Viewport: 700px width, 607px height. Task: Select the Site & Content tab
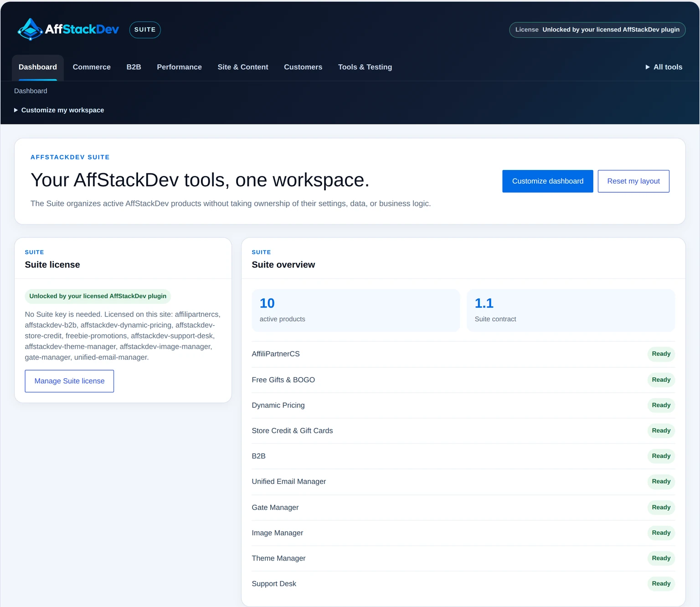(x=243, y=67)
